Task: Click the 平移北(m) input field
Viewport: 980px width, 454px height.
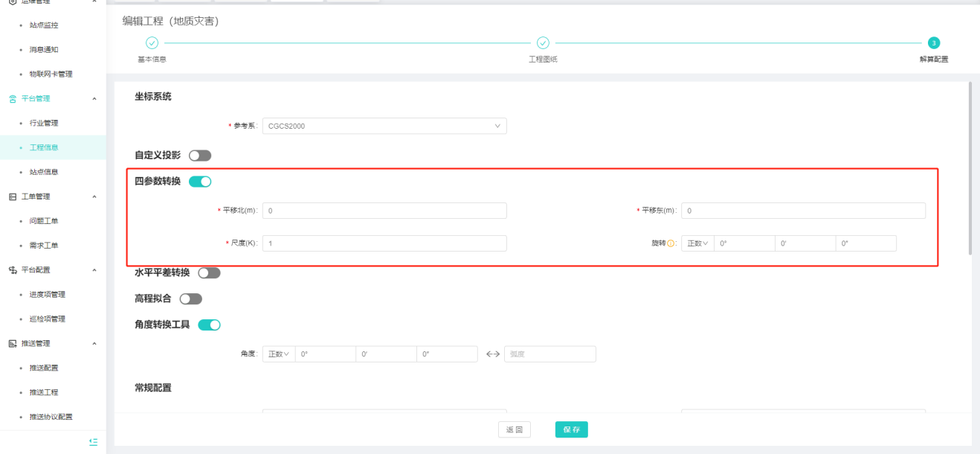Action: point(384,211)
